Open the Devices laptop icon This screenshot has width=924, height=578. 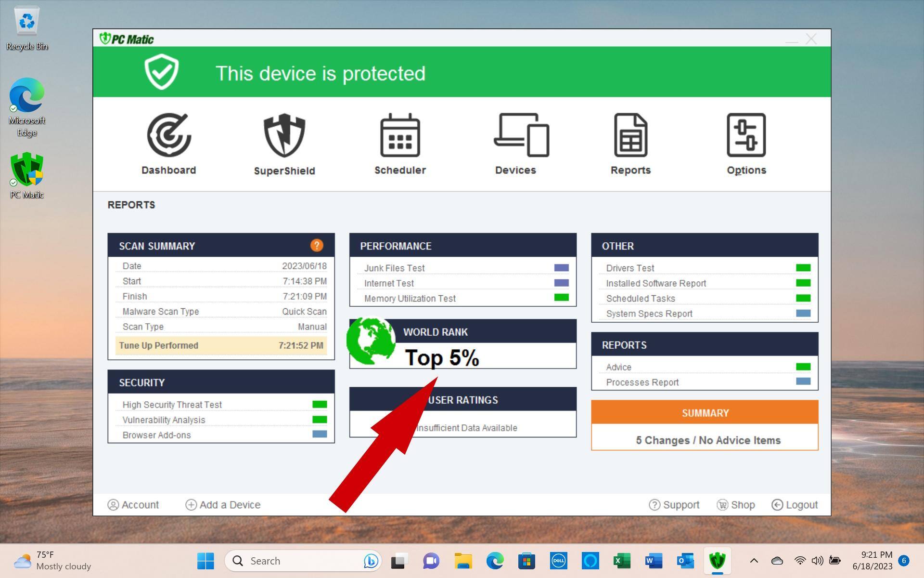coord(521,135)
